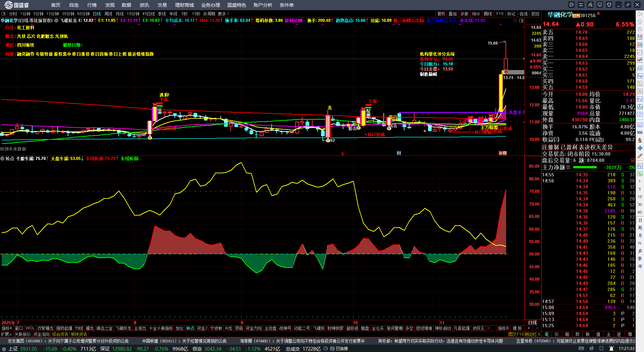Viewport: 644px width, 352px height.
Task: Toggle the small panel icon at chart top right
Action: coord(521,20)
